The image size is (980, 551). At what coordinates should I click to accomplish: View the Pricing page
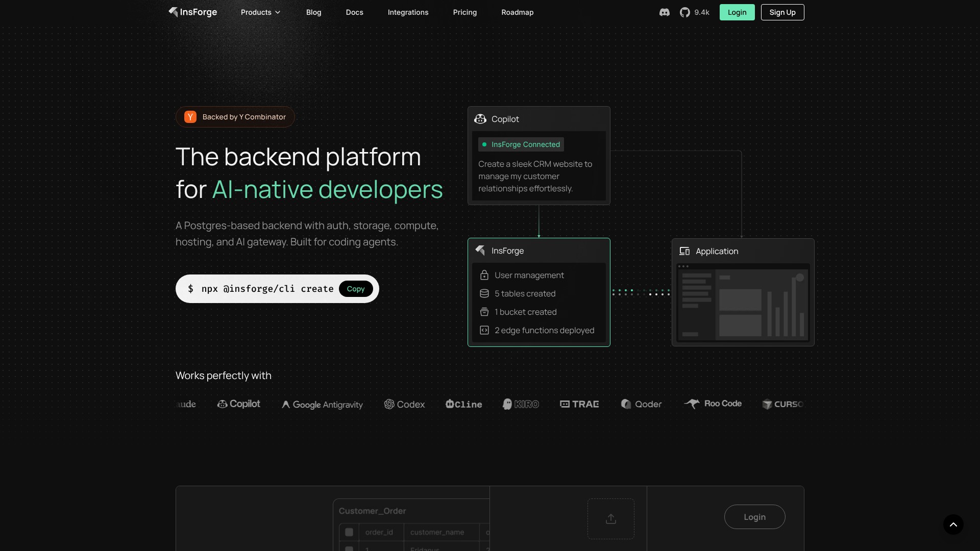(465, 12)
